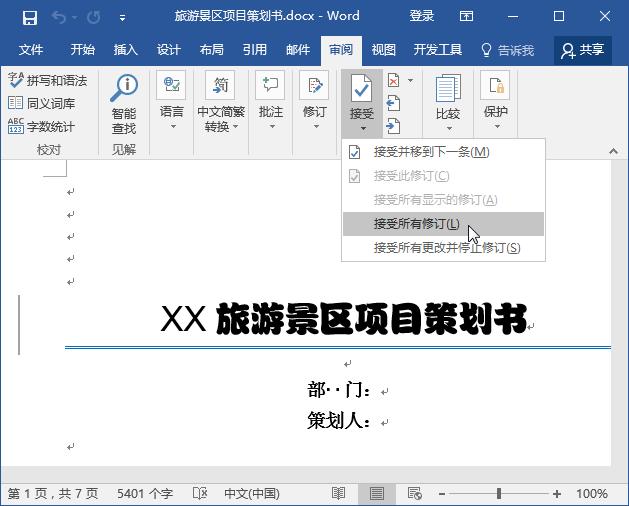The width and height of the screenshot is (629, 506).
Task: Switch to the 布局 tab
Action: click(211, 50)
